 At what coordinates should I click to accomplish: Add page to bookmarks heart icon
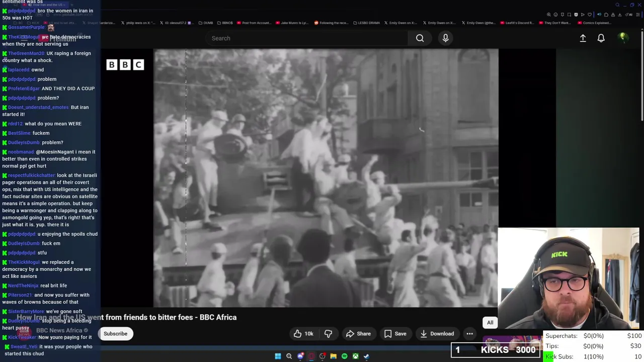point(590,15)
